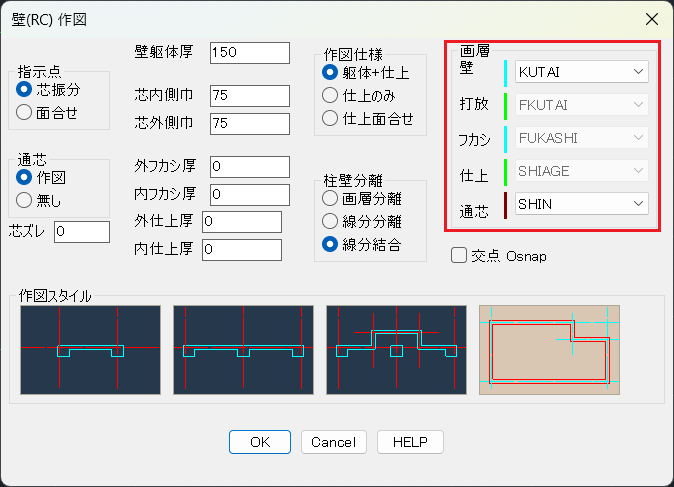Open the 打放 layer FKUTAI dropdown

582,104
